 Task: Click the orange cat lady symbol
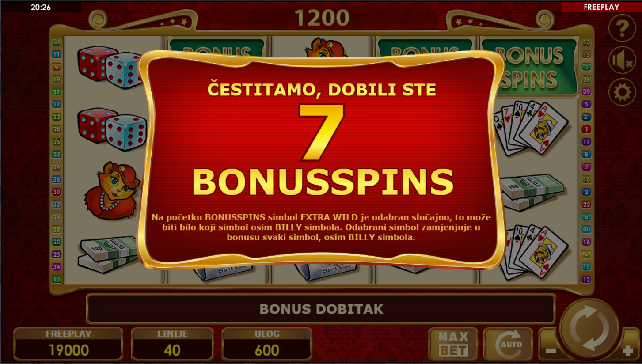point(112,190)
